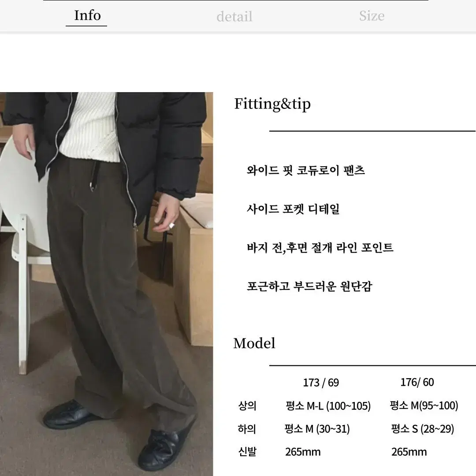Click the 상의 row label
Image resolution: width=476 pixels, height=476 pixels.
tap(247, 405)
